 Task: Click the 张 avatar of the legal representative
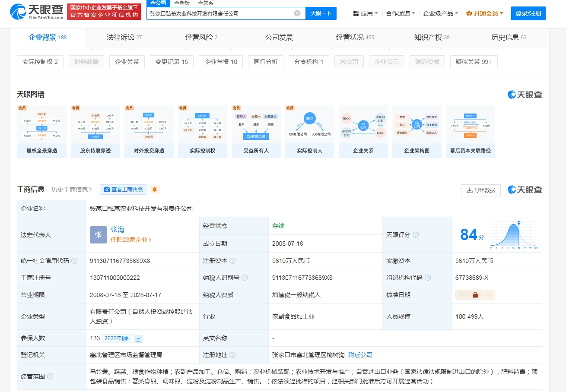[99, 235]
